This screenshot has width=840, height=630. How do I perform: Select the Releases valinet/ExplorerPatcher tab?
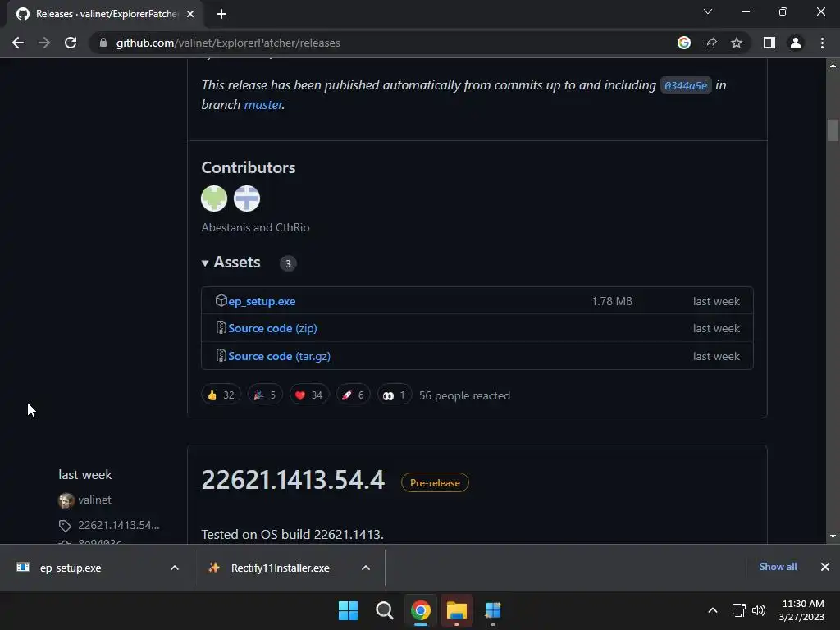pyautogui.click(x=107, y=14)
